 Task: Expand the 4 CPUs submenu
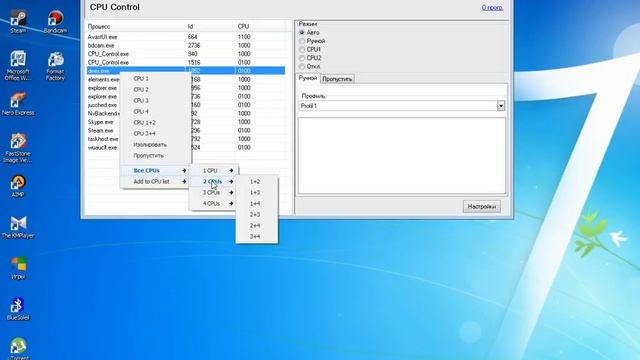pos(213,203)
